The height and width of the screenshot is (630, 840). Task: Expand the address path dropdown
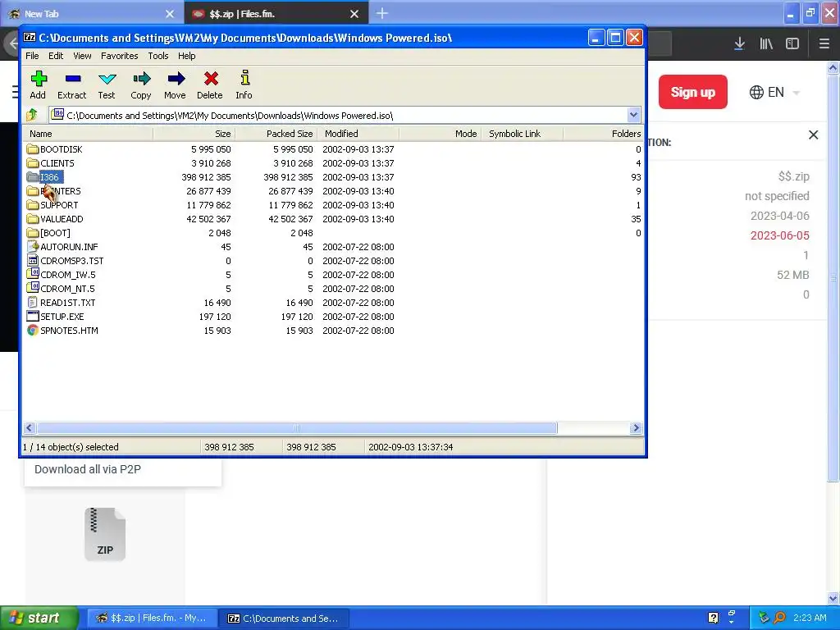(x=634, y=115)
